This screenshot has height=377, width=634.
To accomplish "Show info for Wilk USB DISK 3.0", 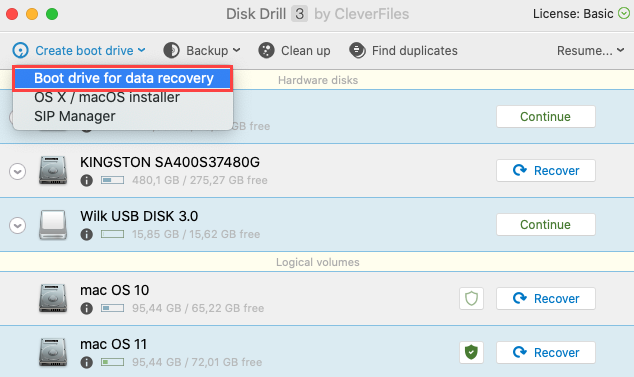I will (x=87, y=234).
